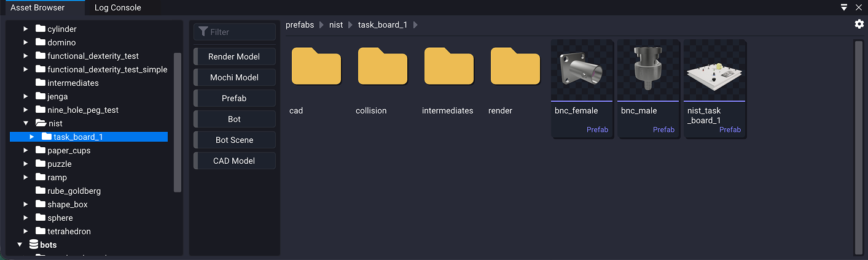This screenshot has height=260, width=868.
Task: Select intermediates in the folder tree
Action: tap(72, 83)
